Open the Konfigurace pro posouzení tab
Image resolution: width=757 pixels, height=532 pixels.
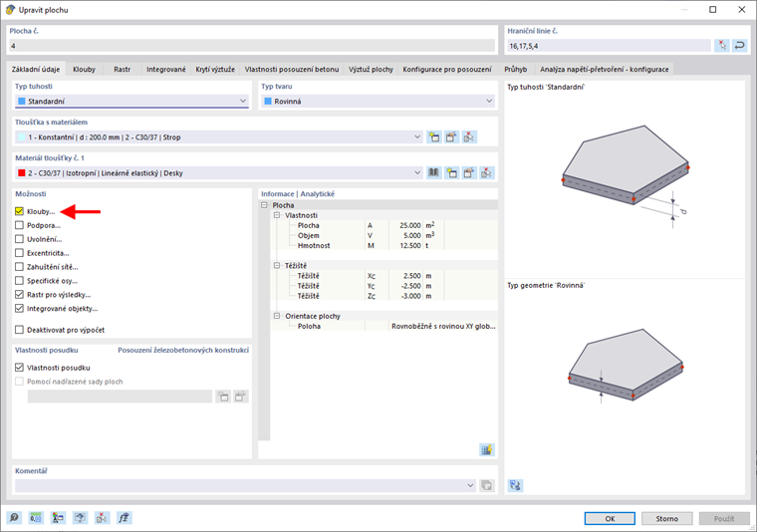447,69
